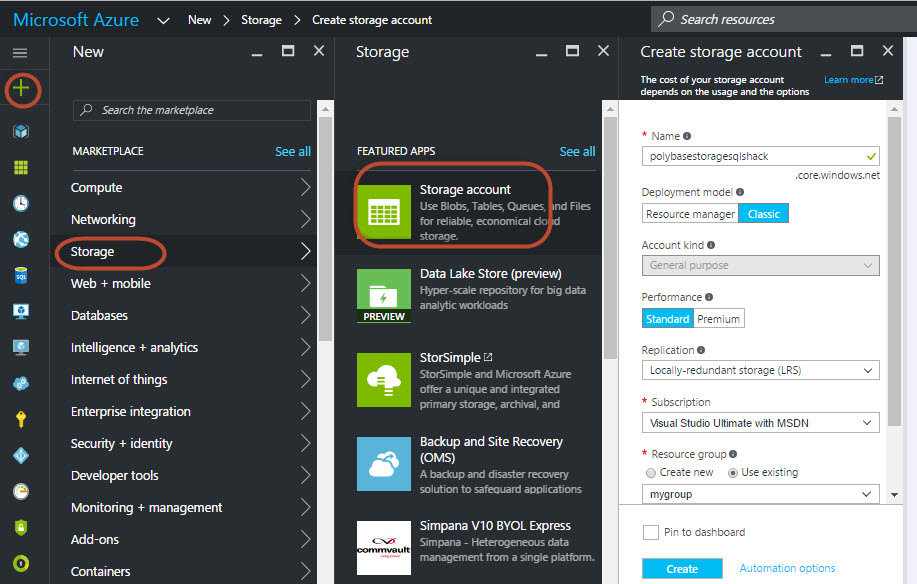
Task: Open the Replication dropdown
Action: point(760,370)
